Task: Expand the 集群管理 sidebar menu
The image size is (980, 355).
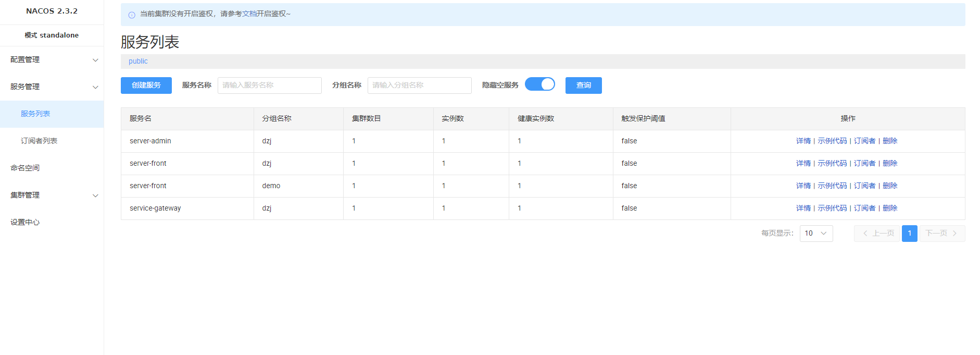Action: pos(52,195)
